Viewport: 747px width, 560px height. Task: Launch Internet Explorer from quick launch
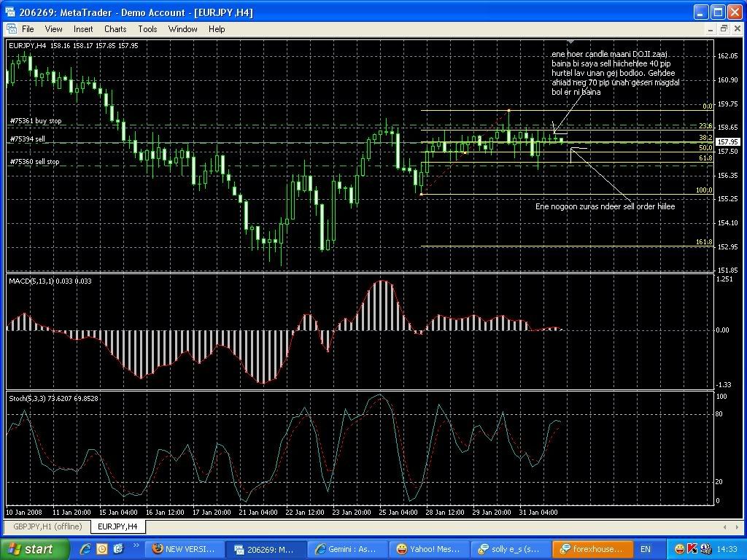[x=85, y=549]
